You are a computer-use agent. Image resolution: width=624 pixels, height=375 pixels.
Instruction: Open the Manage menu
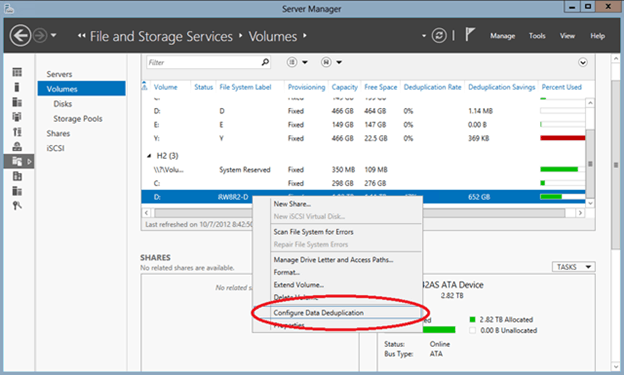tap(502, 36)
